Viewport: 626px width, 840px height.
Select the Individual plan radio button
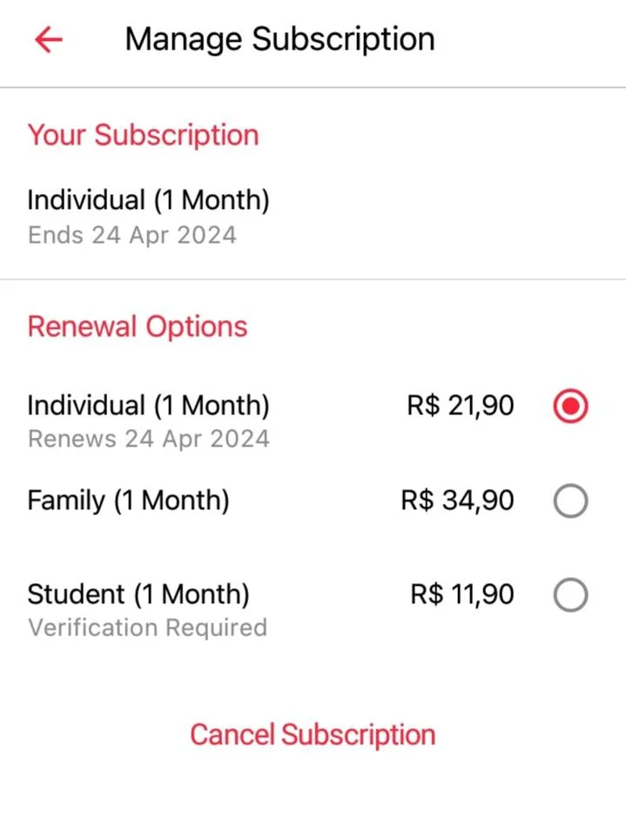(x=570, y=406)
